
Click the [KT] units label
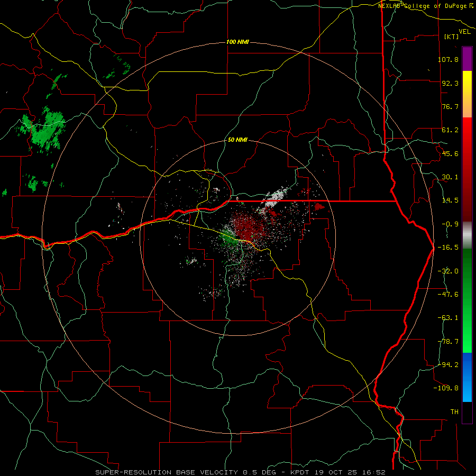[x=451, y=36]
